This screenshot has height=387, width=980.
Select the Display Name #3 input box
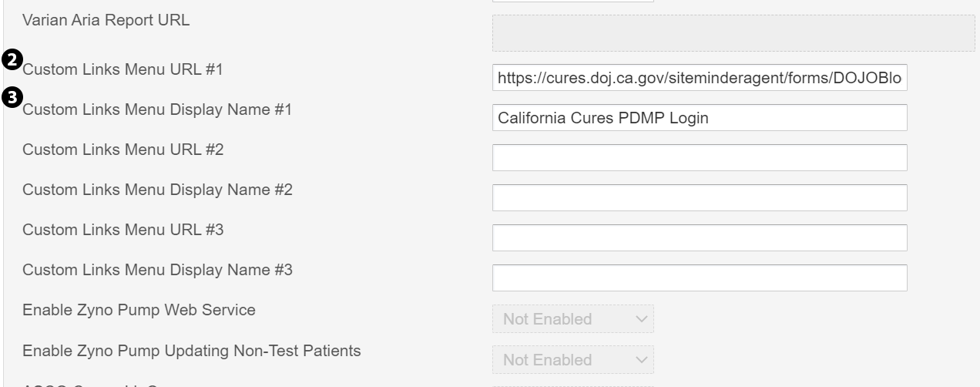click(x=699, y=278)
